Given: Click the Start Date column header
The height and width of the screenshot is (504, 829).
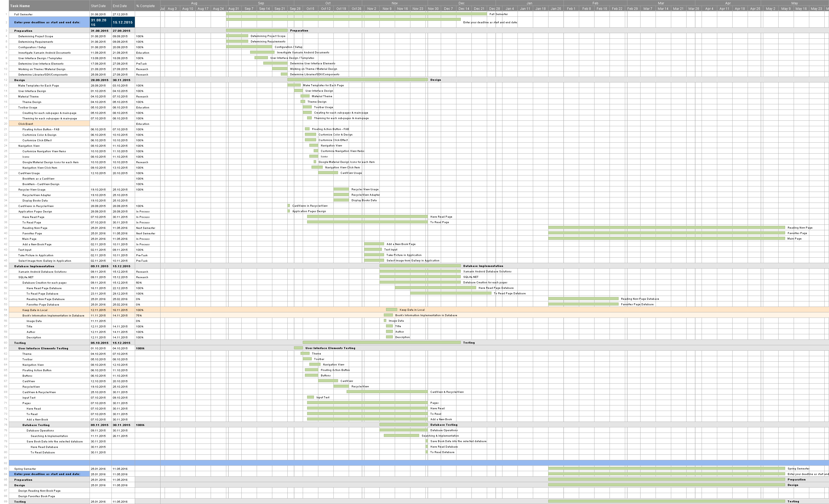Looking at the screenshot, I should pos(98,6).
